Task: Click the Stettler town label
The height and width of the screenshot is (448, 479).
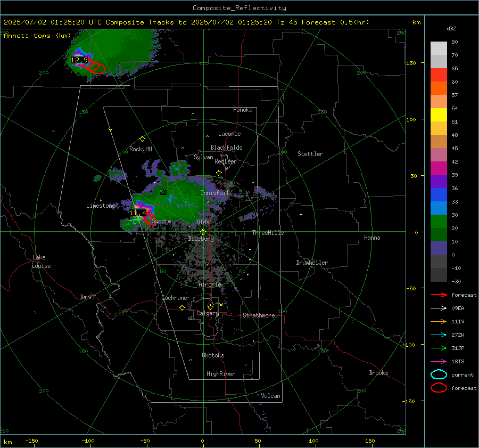Action: click(310, 154)
